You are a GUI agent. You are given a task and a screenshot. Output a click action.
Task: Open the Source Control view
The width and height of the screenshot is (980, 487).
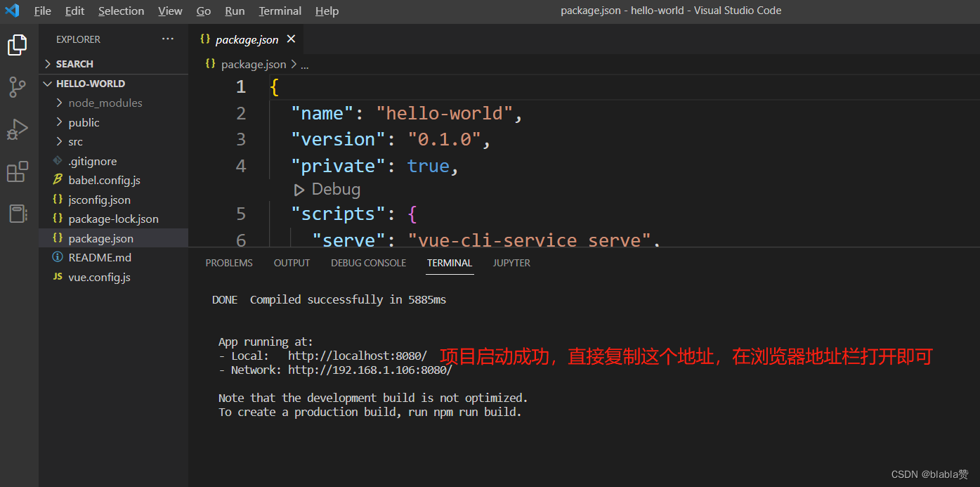pos(18,87)
